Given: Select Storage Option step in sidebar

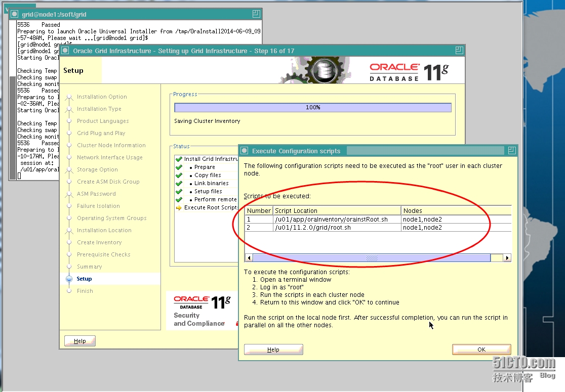Looking at the screenshot, I should pos(97,169).
